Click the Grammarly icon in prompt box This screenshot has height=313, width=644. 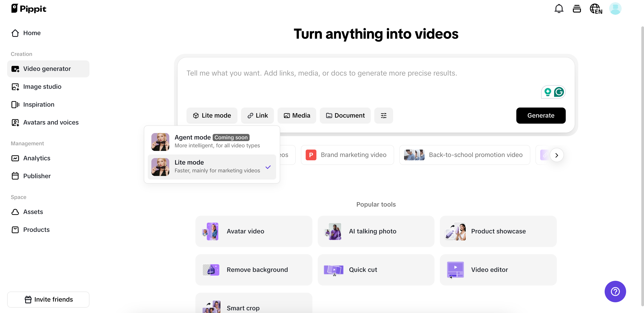(559, 92)
